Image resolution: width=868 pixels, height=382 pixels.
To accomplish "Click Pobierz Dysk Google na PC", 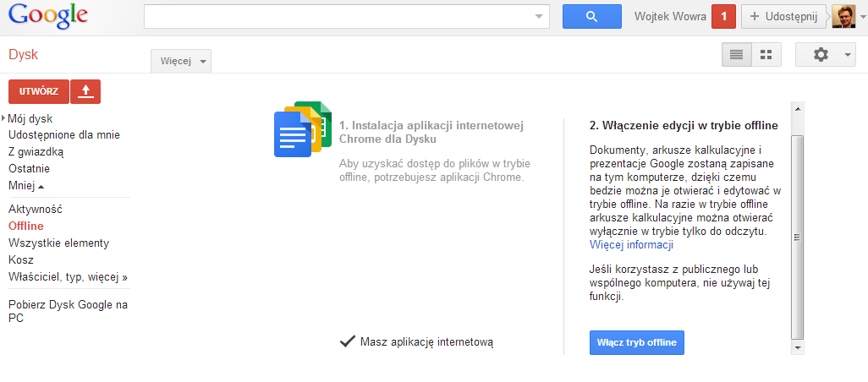I will [x=68, y=311].
